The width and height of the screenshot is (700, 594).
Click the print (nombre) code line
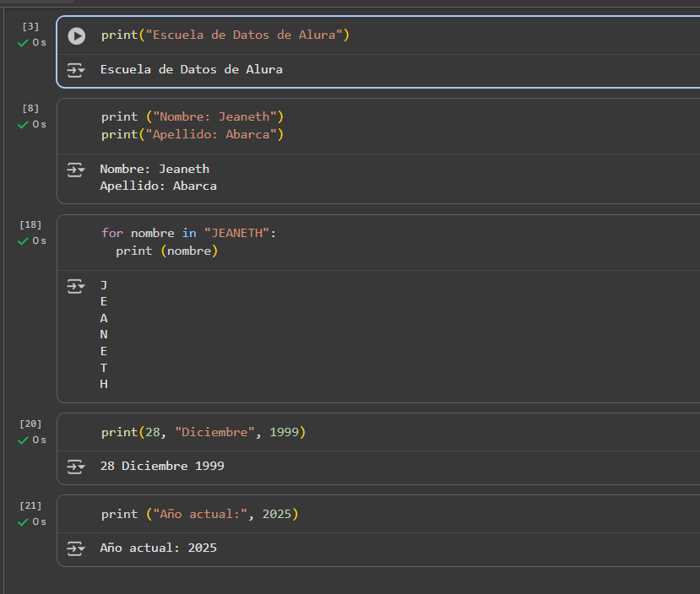(166, 251)
